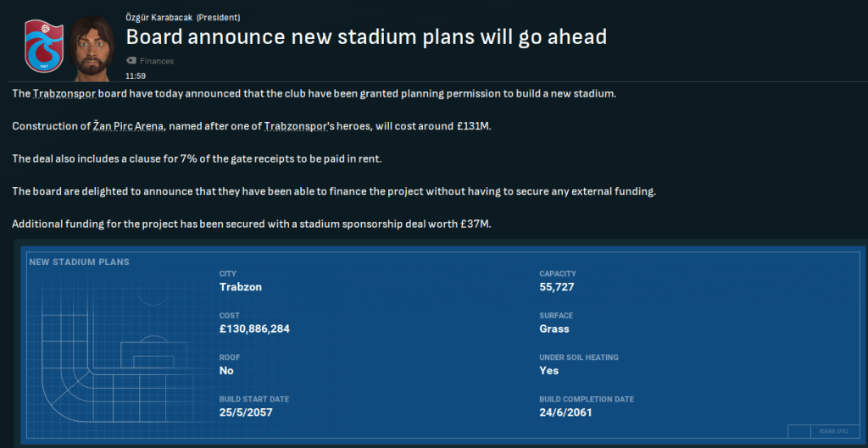Click the New Stadium Plans heading
Screen dimensions: 868x448
coord(79,262)
